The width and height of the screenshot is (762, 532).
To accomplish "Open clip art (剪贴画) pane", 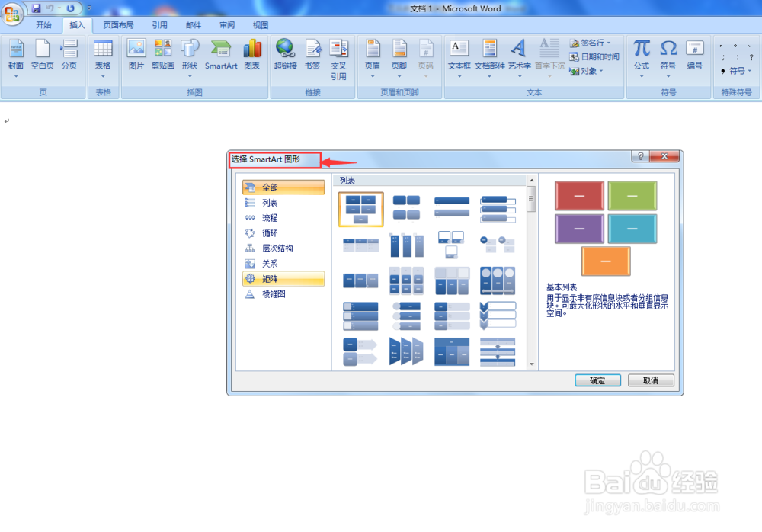I will 163,55.
